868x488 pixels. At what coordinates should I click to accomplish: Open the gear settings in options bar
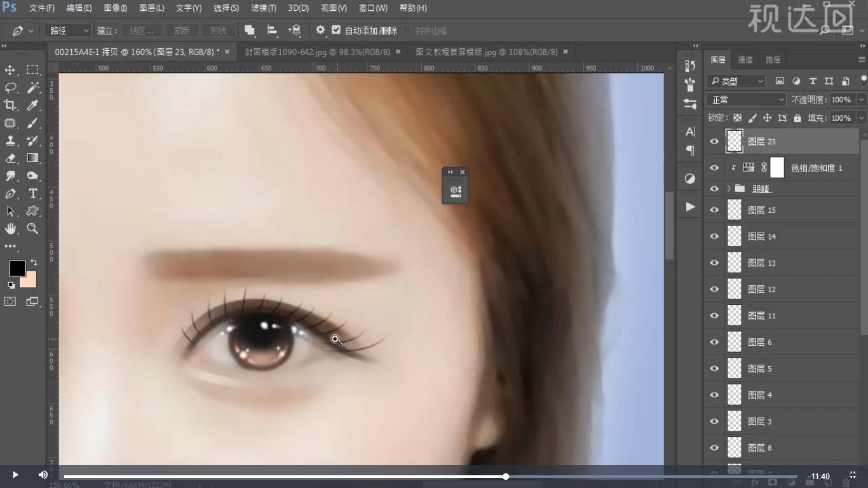pyautogui.click(x=320, y=30)
